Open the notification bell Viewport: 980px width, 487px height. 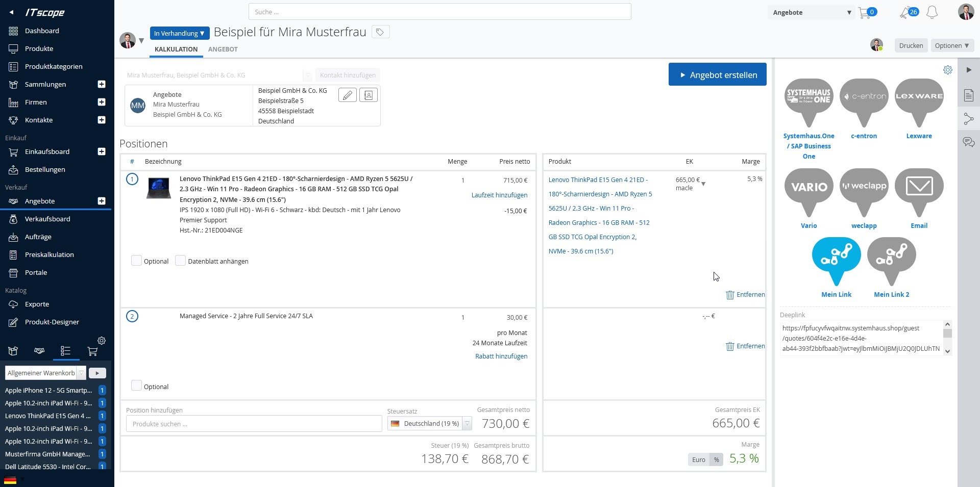coord(932,12)
